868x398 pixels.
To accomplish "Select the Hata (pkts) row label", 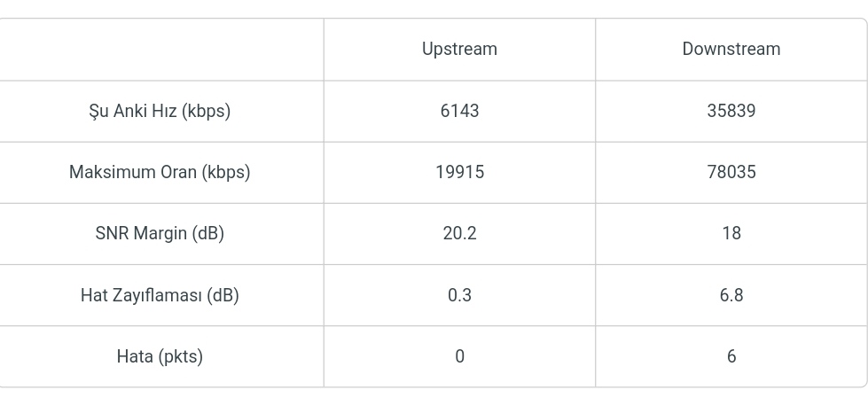I will click(160, 356).
